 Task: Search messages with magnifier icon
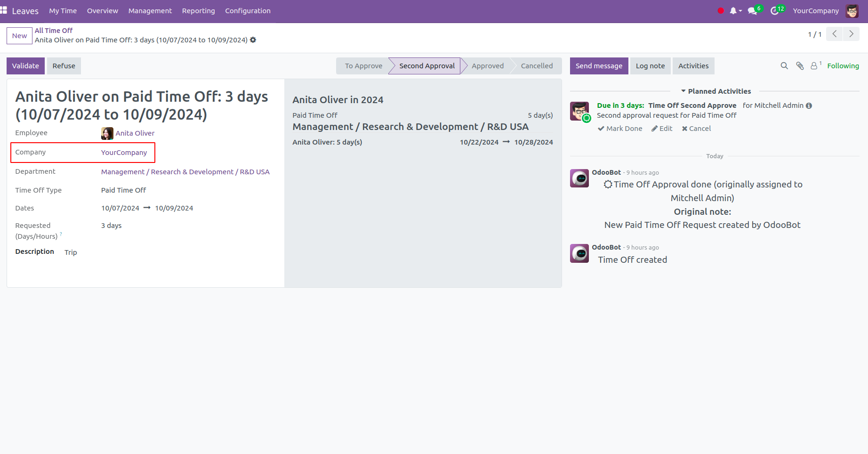[784, 66]
